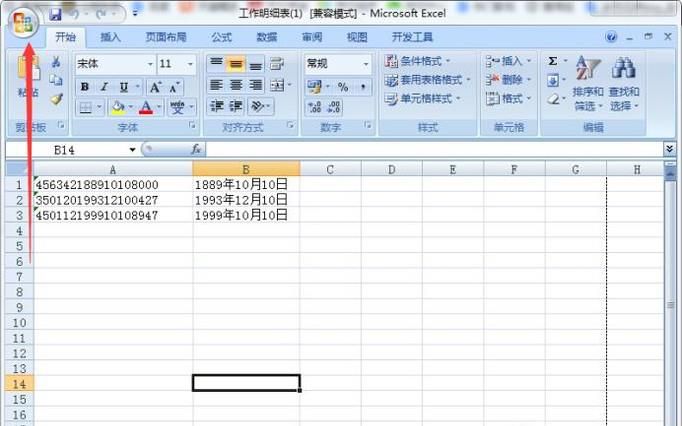Apply percent style
This screenshot has width=682, height=426.
(x=343, y=87)
